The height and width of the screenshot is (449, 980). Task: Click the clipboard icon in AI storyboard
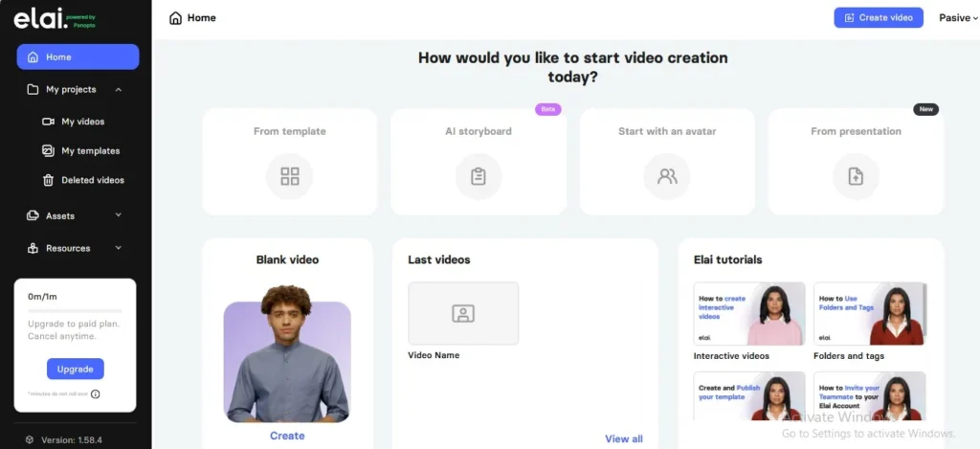pos(479,176)
